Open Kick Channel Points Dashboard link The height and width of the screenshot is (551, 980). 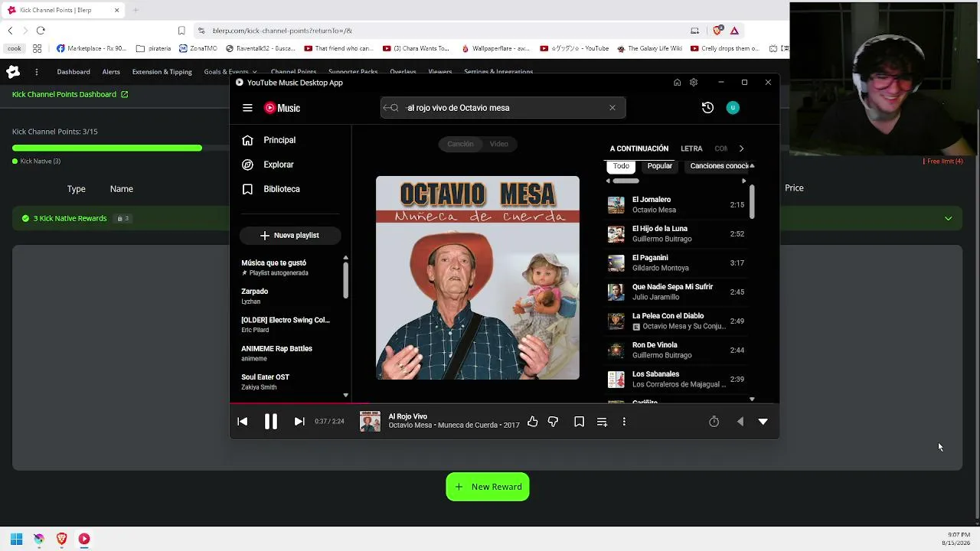[70, 94]
